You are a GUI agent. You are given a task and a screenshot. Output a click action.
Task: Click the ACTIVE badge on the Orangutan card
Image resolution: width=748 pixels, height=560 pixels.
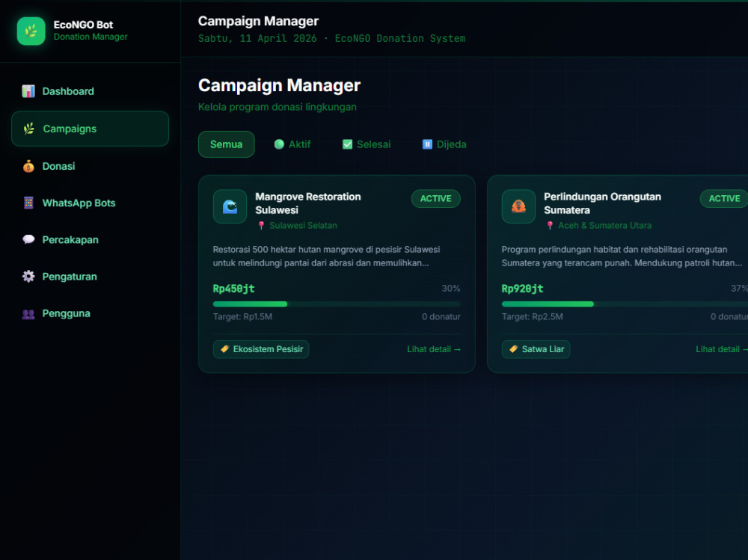pos(724,198)
